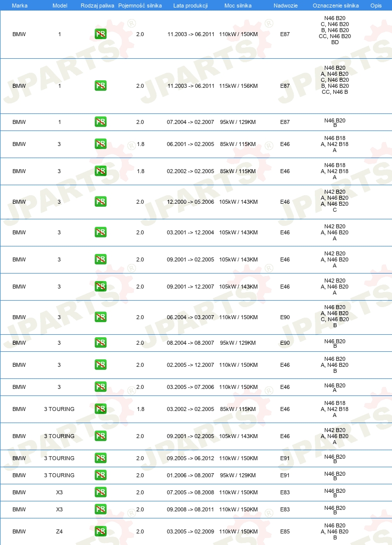Select the date range 02.2005 -> 12.2007
The height and width of the screenshot is (545, 392).
190,365
